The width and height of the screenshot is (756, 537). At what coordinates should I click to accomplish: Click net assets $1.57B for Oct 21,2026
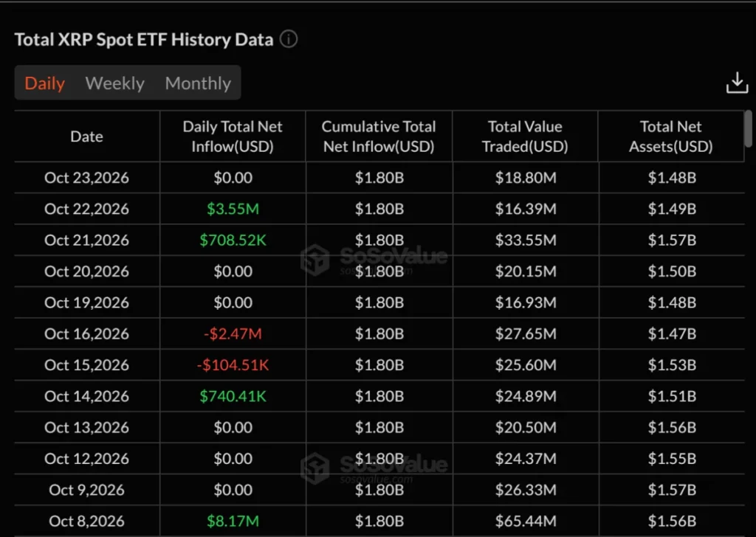(x=672, y=240)
